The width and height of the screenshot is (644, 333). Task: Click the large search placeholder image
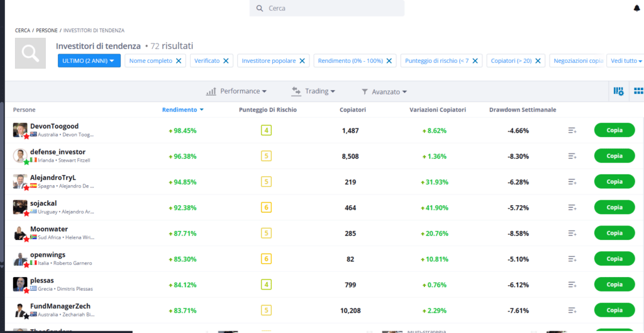(31, 54)
